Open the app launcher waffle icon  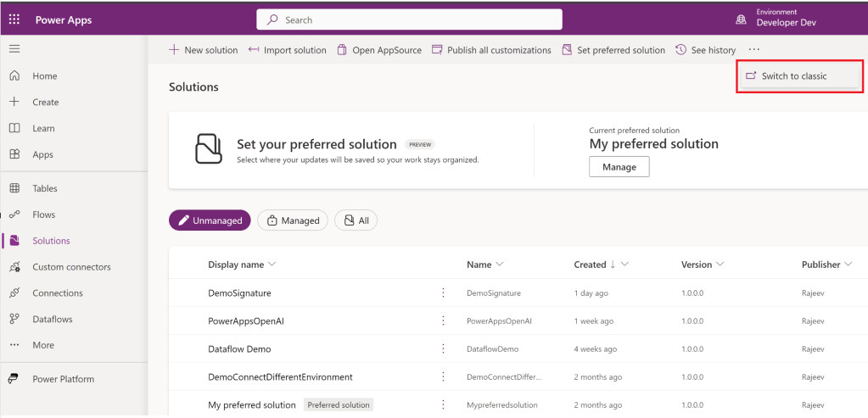[14, 20]
